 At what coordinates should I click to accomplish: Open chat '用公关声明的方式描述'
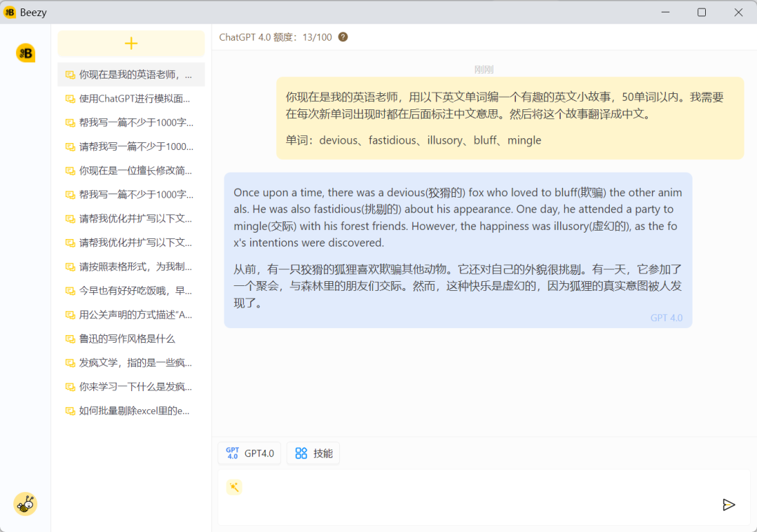[131, 315]
